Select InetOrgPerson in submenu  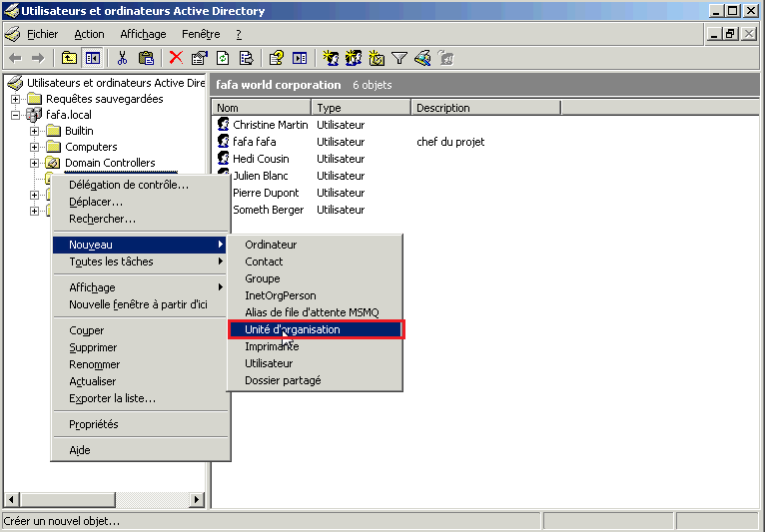[x=316, y=295]
